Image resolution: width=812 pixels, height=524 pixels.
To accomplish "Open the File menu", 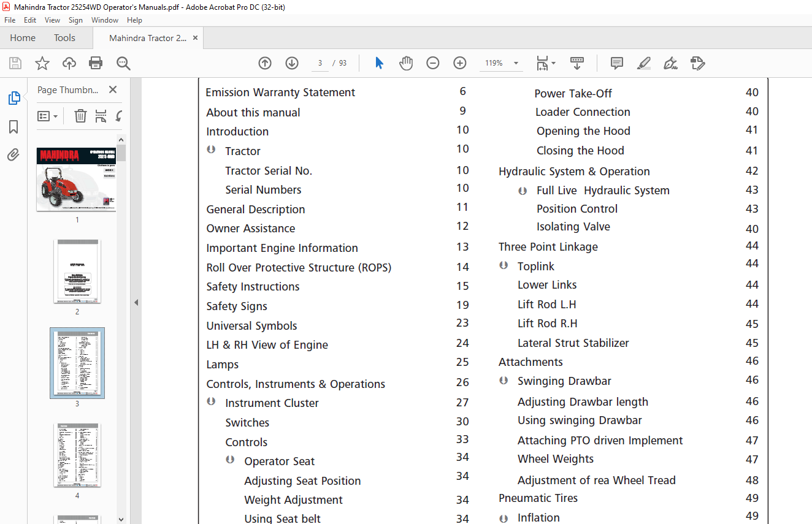I will (x=10, y=20).
